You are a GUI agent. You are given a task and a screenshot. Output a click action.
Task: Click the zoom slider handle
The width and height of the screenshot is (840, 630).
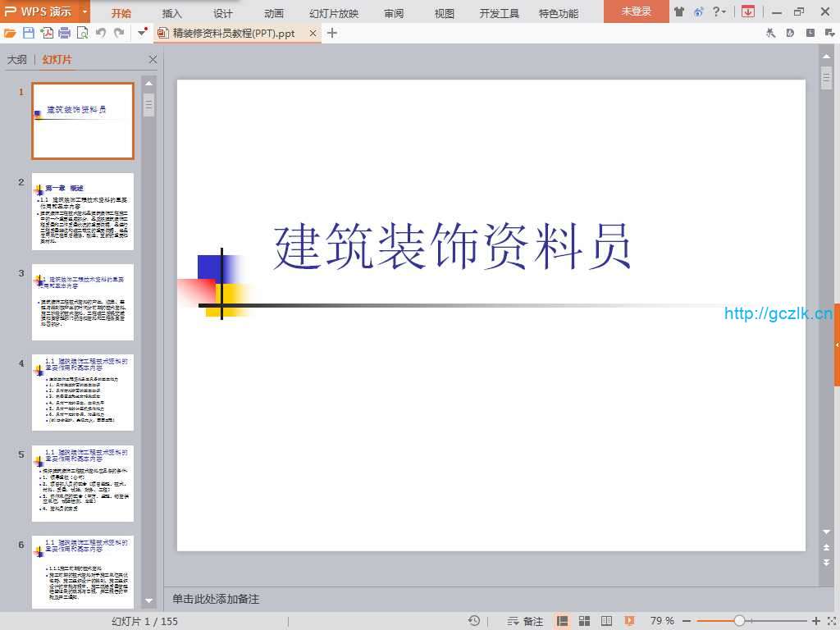pos(739,621)
